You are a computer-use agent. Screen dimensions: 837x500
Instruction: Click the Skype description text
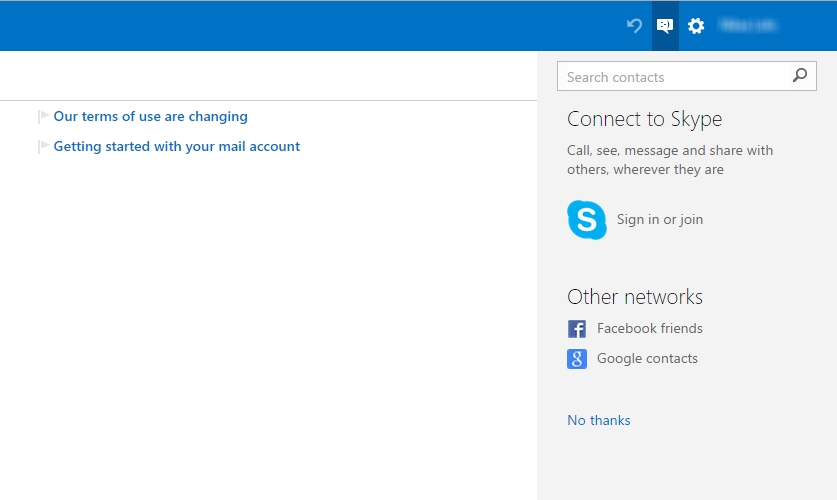click(669, 160)
